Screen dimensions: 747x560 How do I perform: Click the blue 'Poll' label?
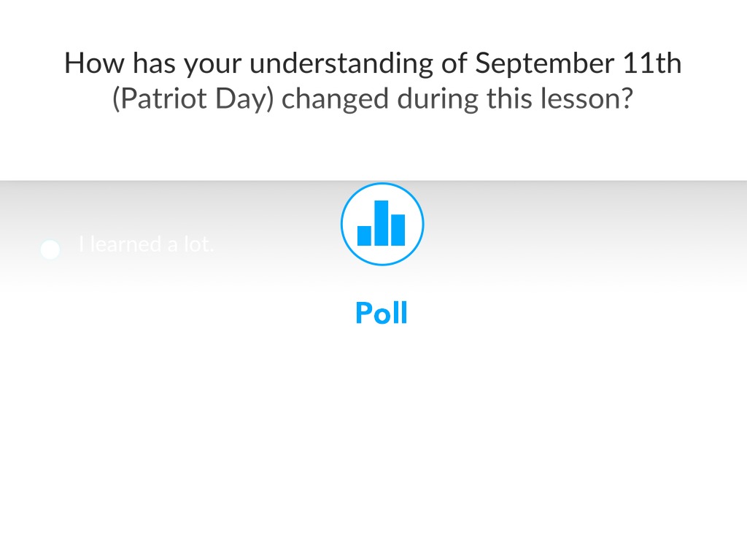pyautogui.click(x=382, y=314)
